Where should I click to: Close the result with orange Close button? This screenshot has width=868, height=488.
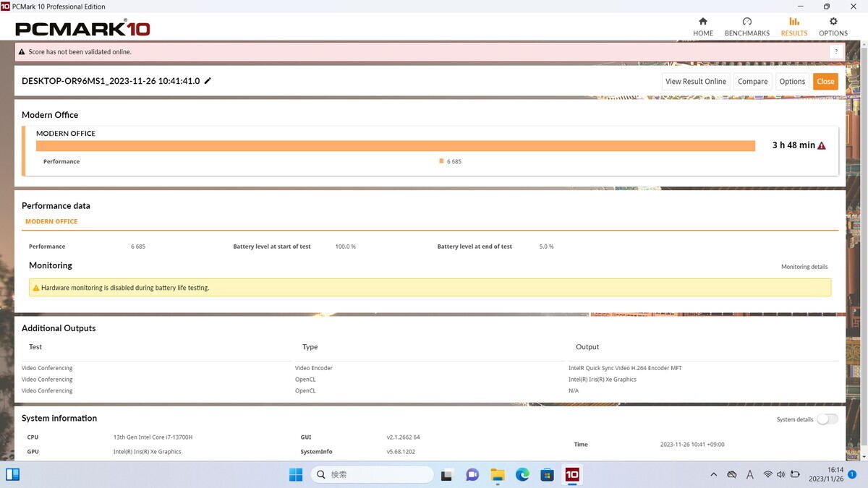tap(825, 82)
